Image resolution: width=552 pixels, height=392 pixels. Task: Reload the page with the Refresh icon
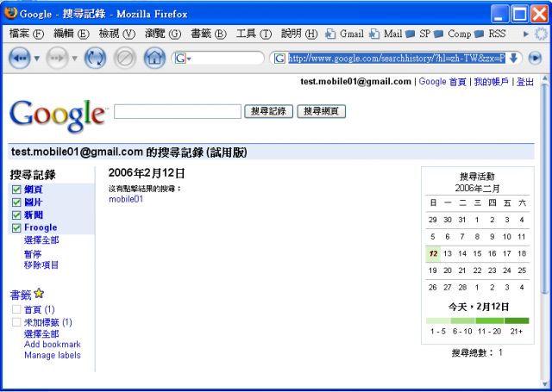[95, 58]
